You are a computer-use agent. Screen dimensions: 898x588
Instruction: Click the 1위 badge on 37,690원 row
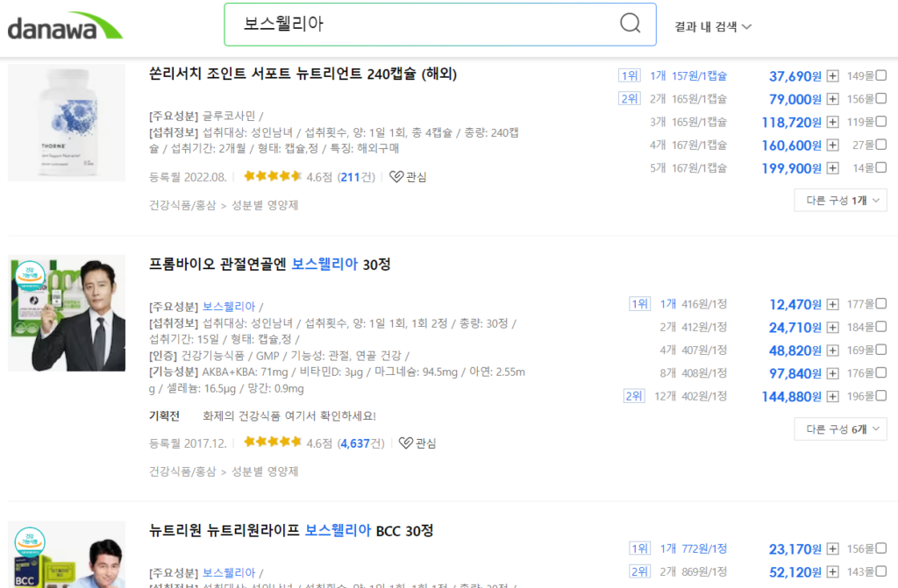point(630,75)
